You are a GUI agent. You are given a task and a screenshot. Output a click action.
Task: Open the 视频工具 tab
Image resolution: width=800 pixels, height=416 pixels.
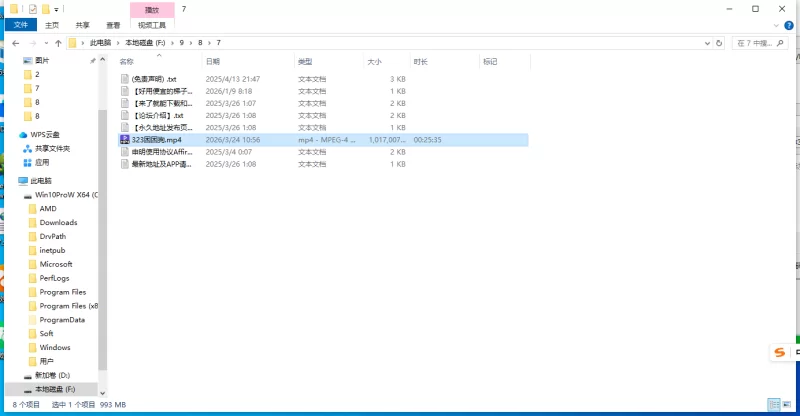coord(151,25)
